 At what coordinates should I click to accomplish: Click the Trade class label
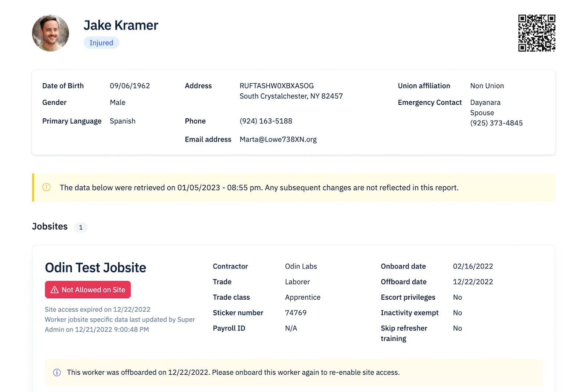coord(231,297)
